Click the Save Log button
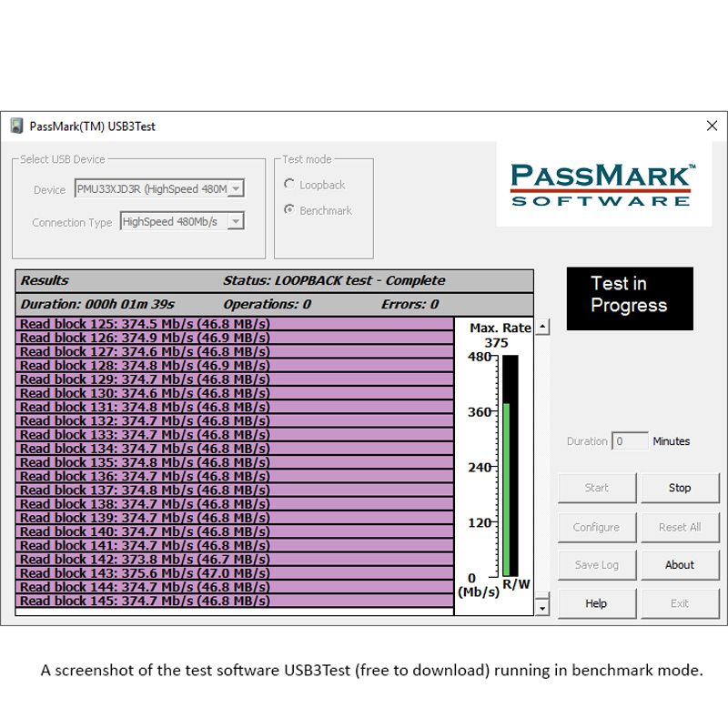 597,565
